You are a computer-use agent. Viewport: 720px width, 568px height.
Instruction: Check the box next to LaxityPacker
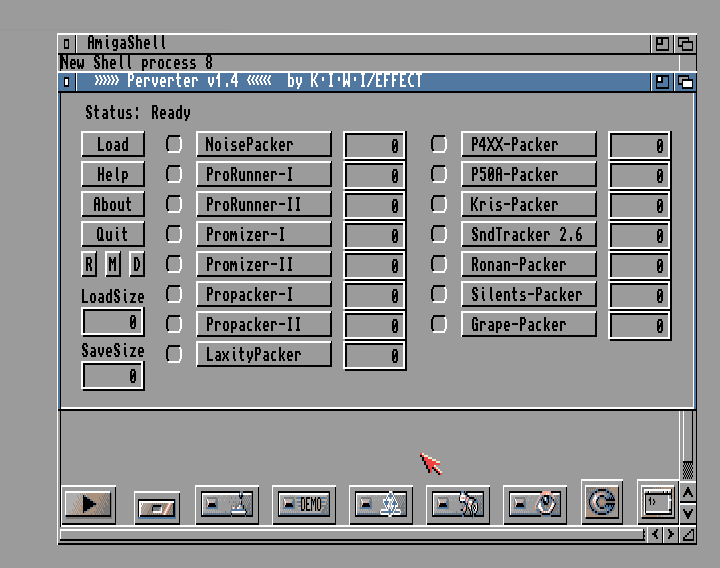tap(174, 354)
